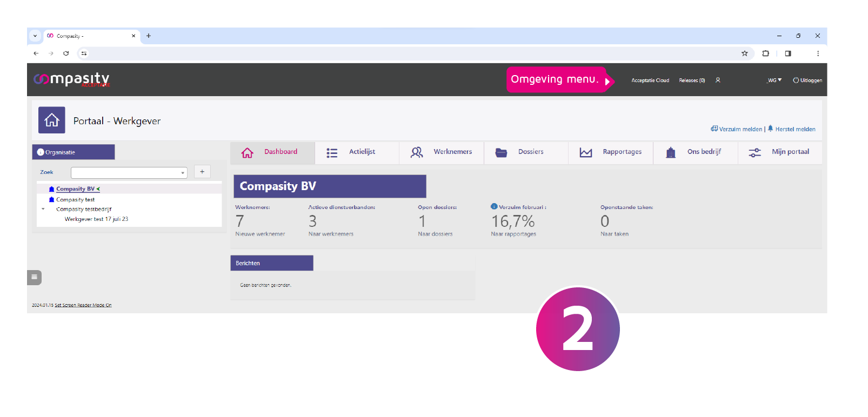
Task: Close the Compasity browser tab
Action: click(x=133, y=36)
